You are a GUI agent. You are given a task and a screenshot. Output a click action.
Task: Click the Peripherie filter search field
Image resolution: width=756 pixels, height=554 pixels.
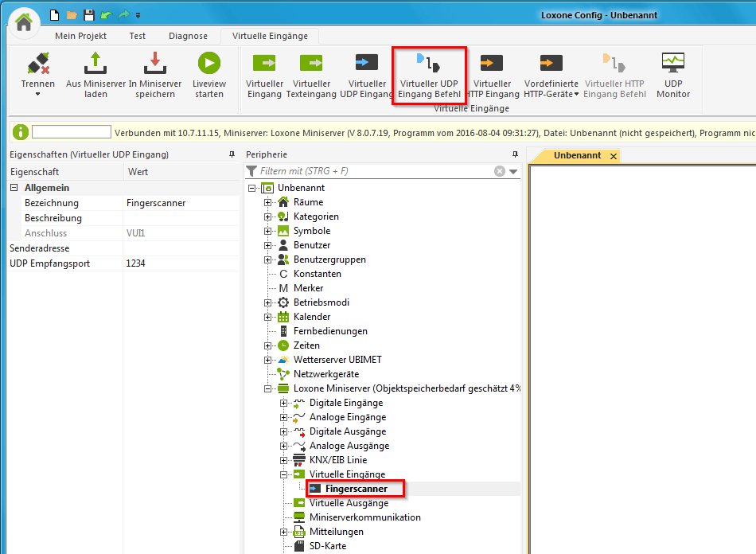click(x=374, y=171)
